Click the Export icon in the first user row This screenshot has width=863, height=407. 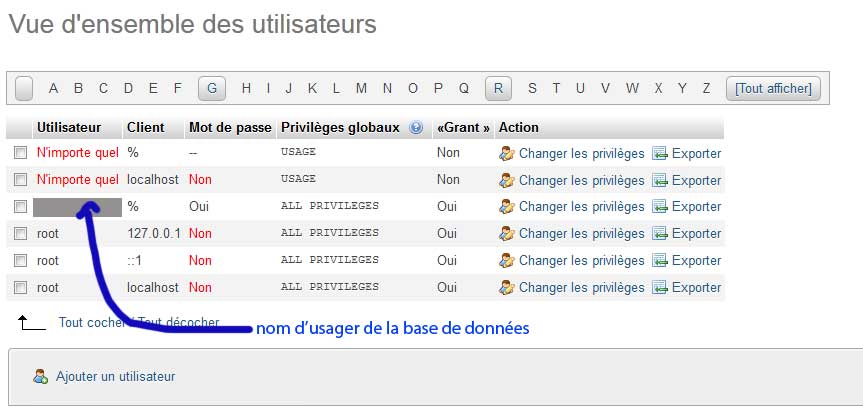pos(660,154)
